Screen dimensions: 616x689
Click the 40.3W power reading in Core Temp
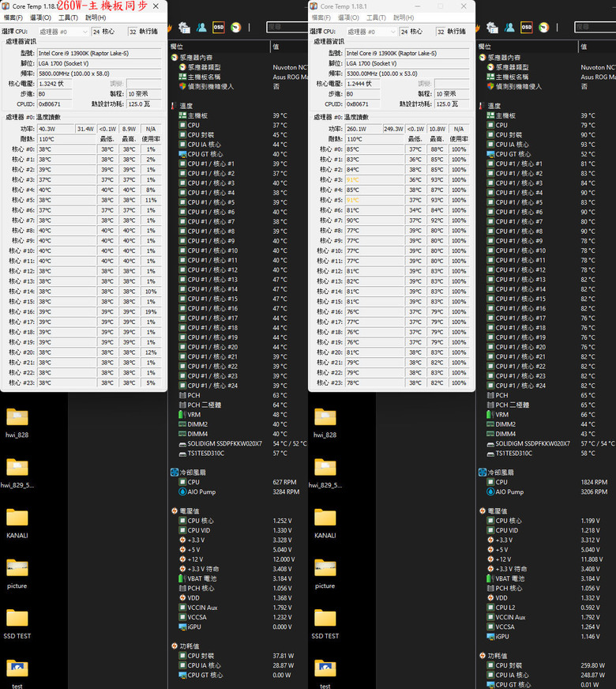tap(56, 129)
